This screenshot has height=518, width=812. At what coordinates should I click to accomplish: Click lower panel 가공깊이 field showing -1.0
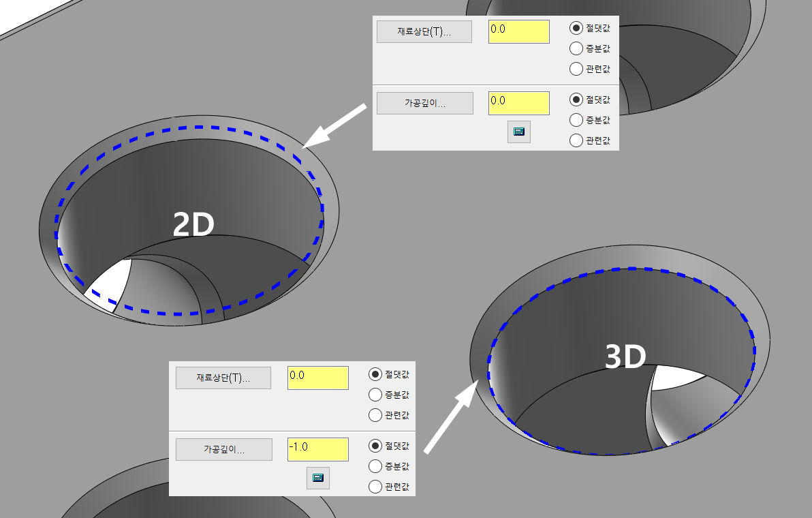318,449
